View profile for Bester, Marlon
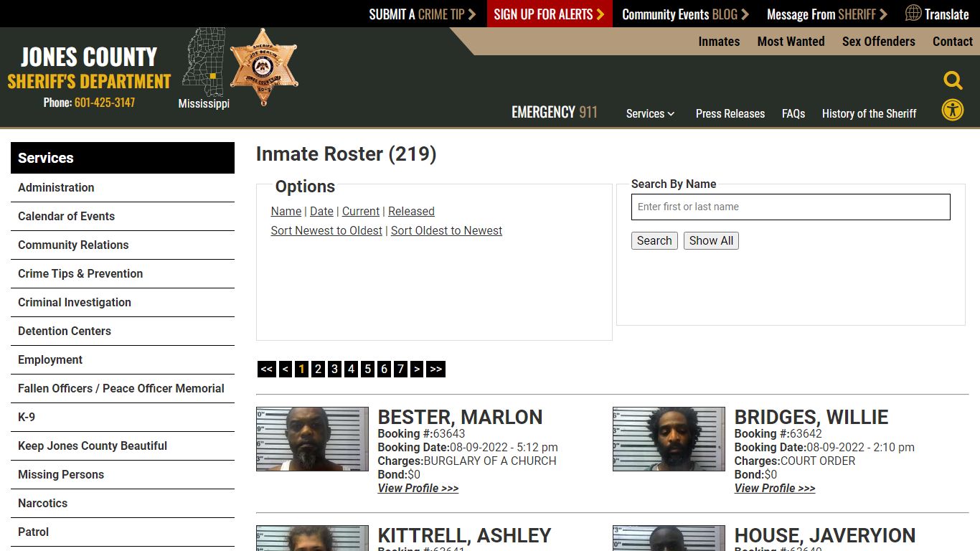 (418, 488)
